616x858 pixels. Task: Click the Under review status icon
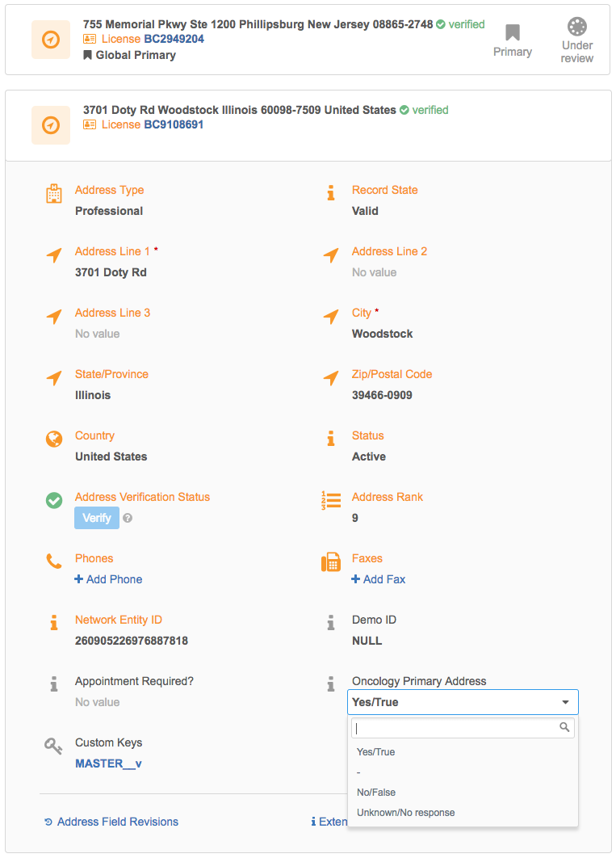(577, 27)
